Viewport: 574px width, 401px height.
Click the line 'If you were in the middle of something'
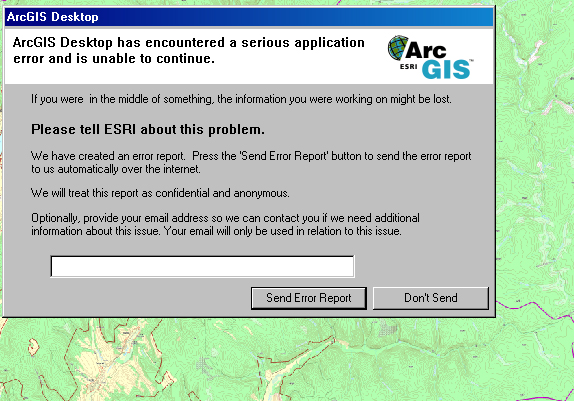click(x=122, y=99)
